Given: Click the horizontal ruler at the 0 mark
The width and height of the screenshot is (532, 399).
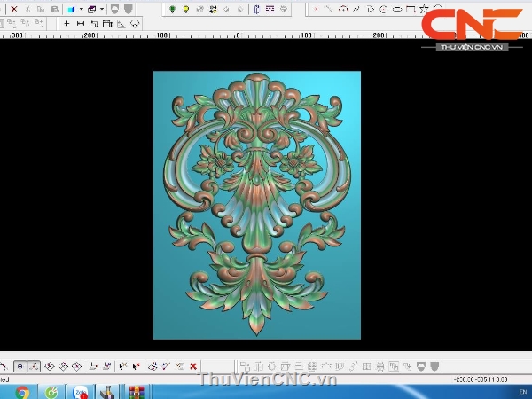Looking at the screenshot, I should tap(238, 35).
